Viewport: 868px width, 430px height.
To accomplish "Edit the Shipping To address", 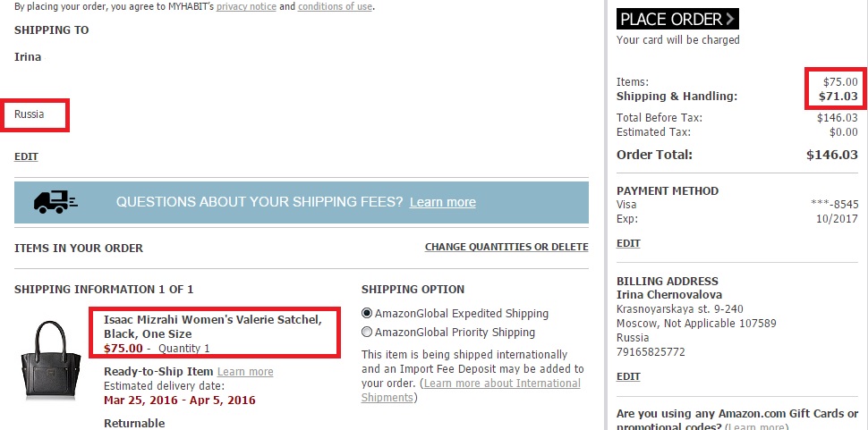I will click(26, 156).
